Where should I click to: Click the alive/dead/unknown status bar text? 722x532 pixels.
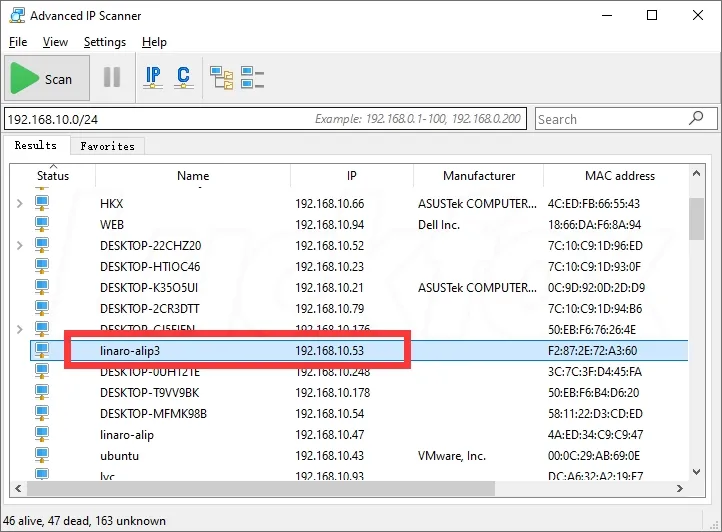point(84,521)
